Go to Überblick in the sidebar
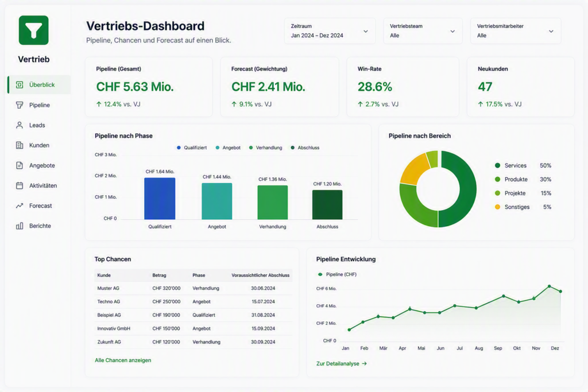 click(39, 85)
